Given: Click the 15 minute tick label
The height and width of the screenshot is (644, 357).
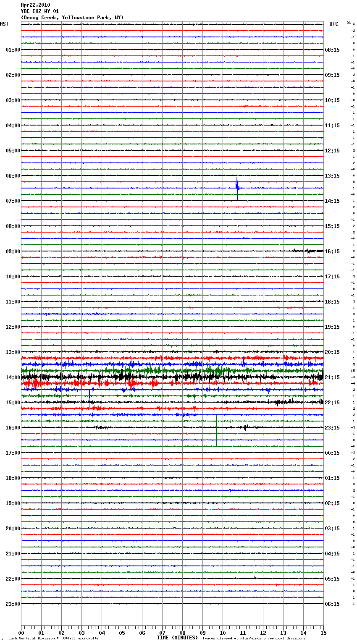Looking at the screenshot, I should [323, 633].
